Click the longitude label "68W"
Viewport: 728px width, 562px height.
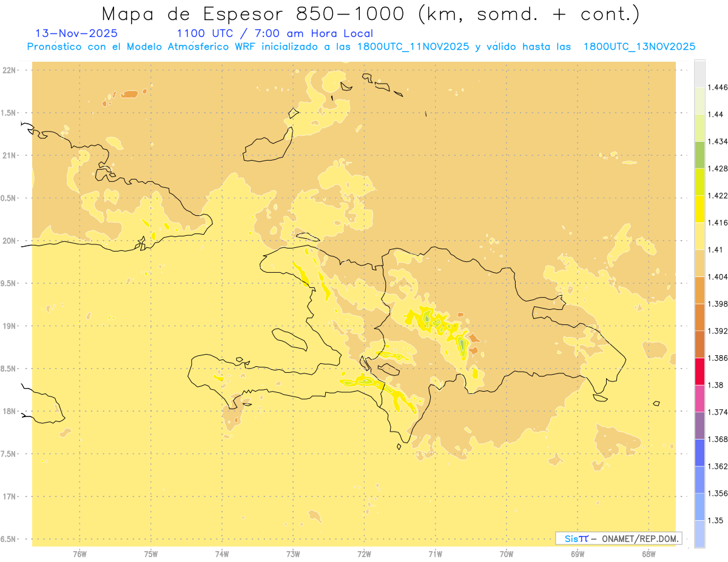pyautogui.click(x=649, y=554)
